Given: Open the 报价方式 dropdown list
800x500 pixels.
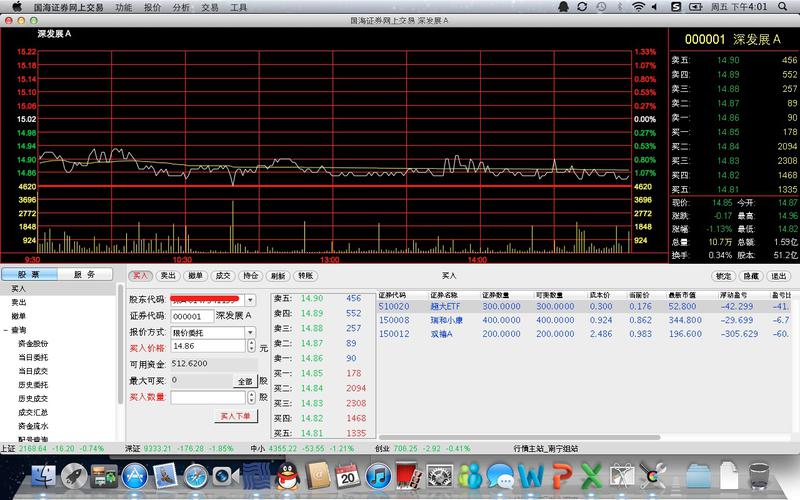Looking at the screenshot, I should click(x=250, y=331).
